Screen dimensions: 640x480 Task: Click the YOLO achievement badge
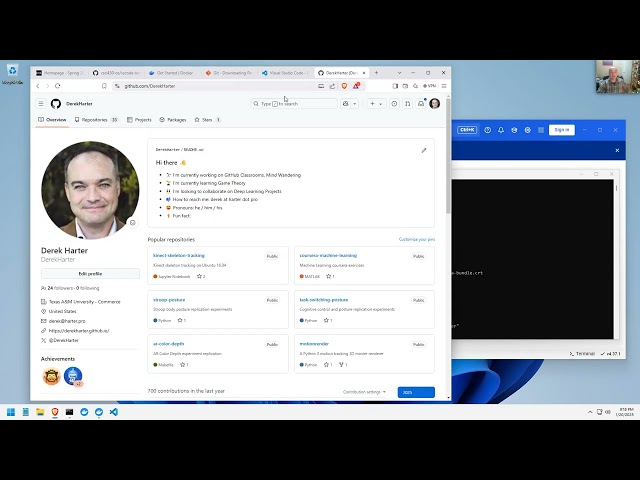click(51, 376)
